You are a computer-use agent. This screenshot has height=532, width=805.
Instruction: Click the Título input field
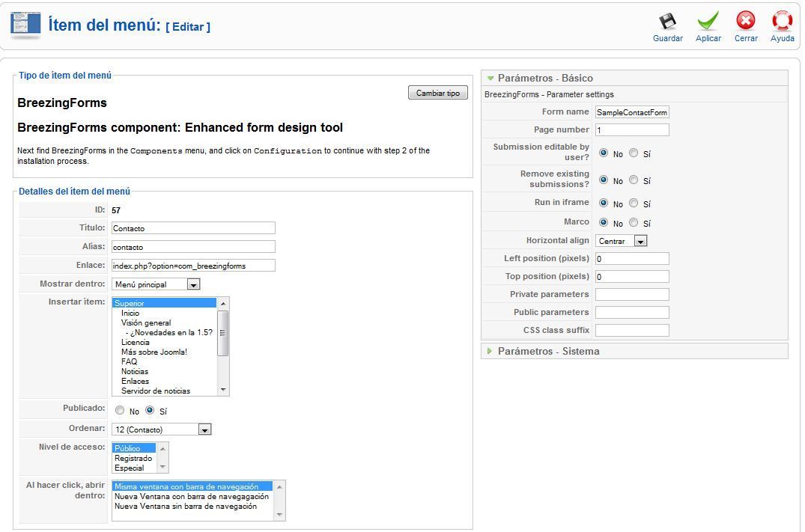tap(193, 228)
